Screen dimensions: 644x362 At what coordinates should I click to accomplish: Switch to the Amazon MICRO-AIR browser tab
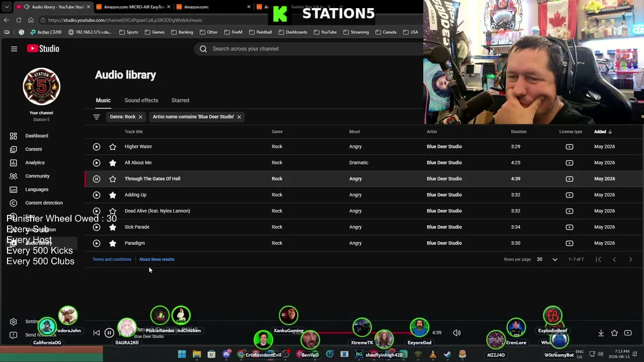pos(133,7)
